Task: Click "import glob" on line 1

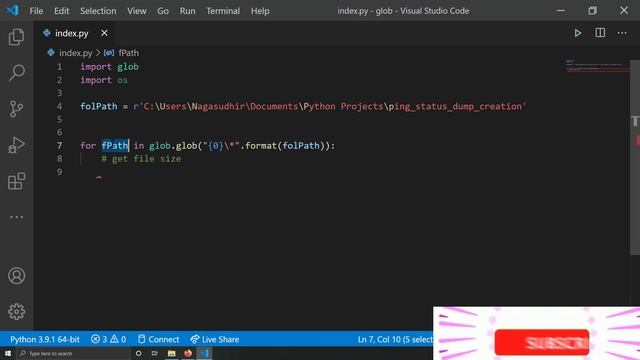Action: (x=109, y=67)
